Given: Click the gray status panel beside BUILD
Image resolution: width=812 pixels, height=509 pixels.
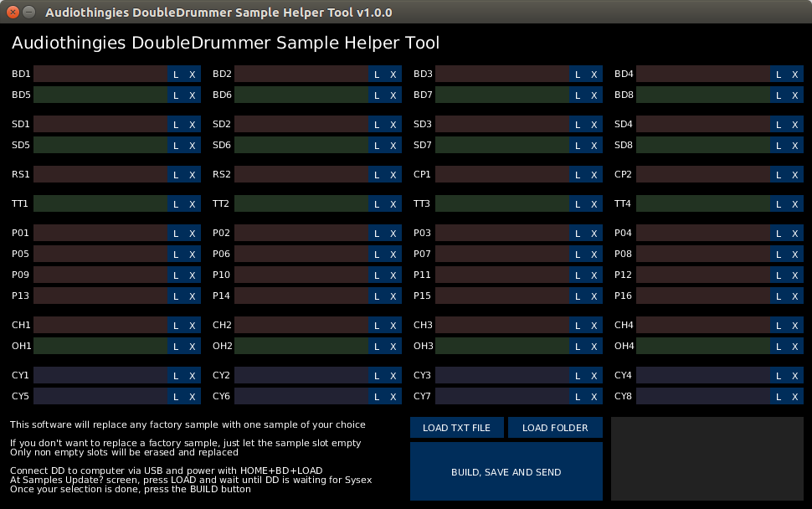Looking at the screenshot, I should [707, 459].
